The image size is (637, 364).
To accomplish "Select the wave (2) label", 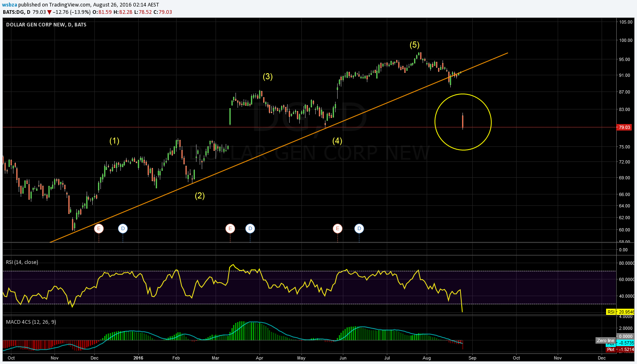I will tap(199, 196).
